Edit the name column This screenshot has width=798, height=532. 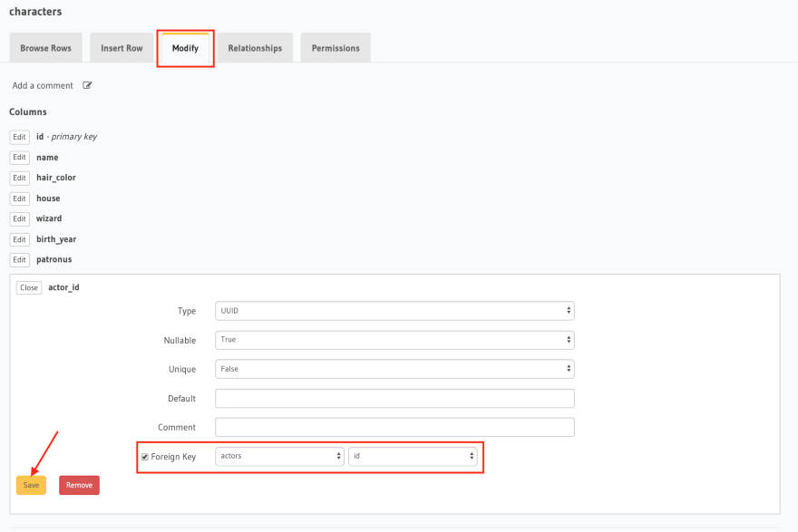click(x=19, y=157)
